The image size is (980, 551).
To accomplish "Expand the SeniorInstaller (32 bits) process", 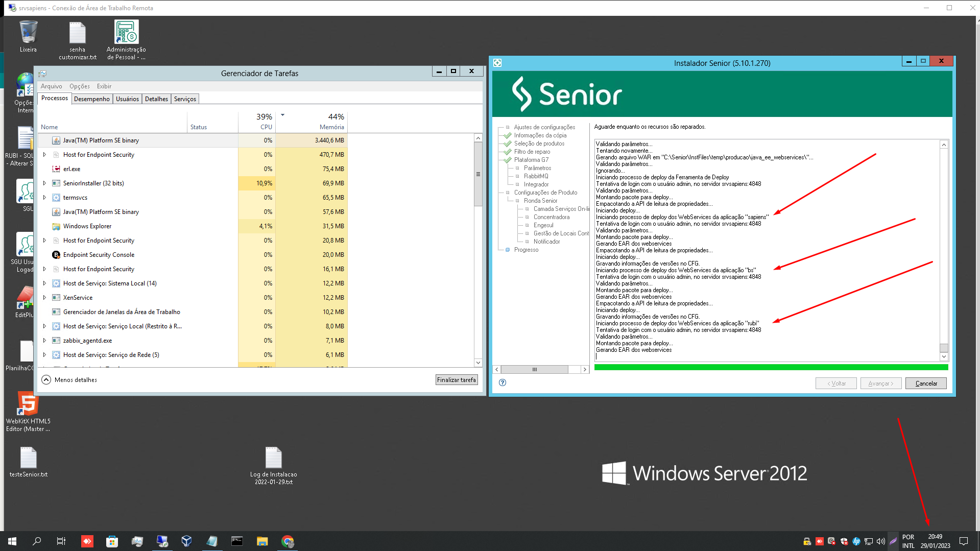I will [44, 183].
